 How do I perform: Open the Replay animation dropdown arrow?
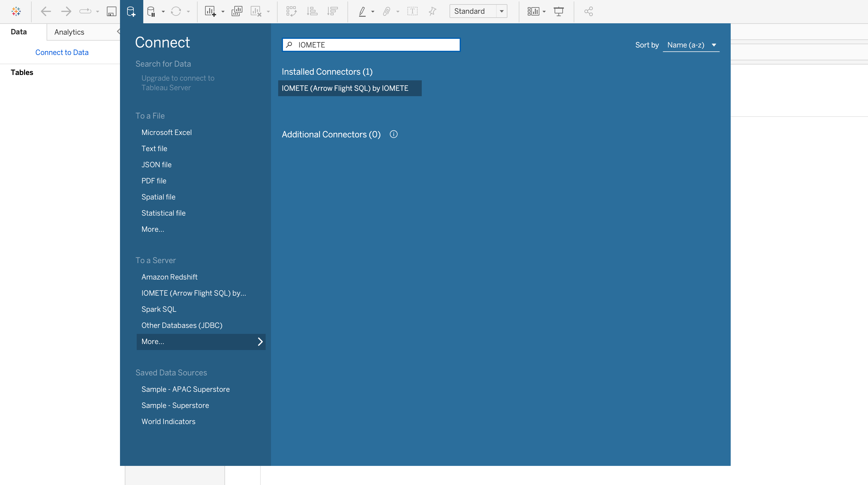(x=98, y=11)
